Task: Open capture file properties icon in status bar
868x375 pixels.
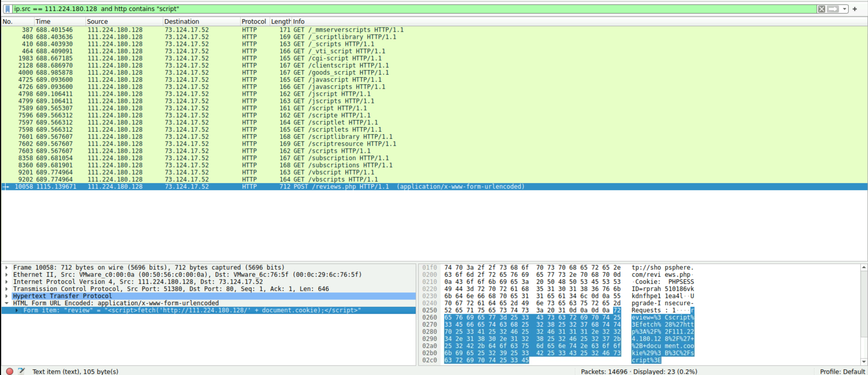Action: pyautogui.click(x=21, y=371)
